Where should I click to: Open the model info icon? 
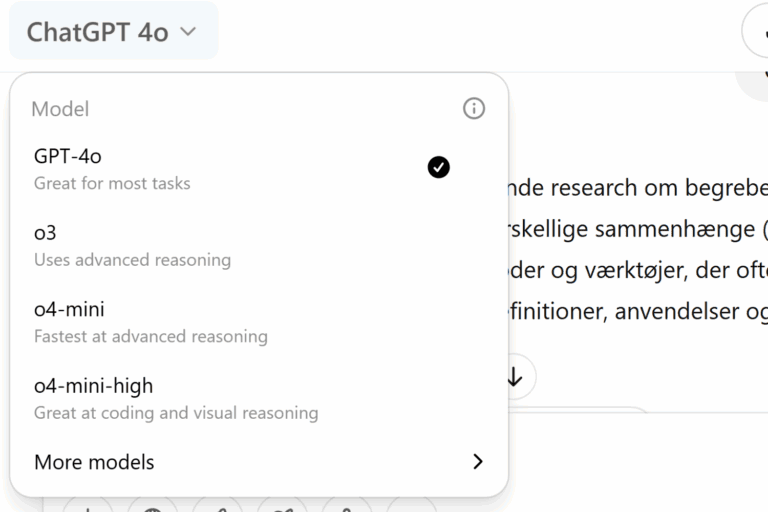(x=474, y=108)
